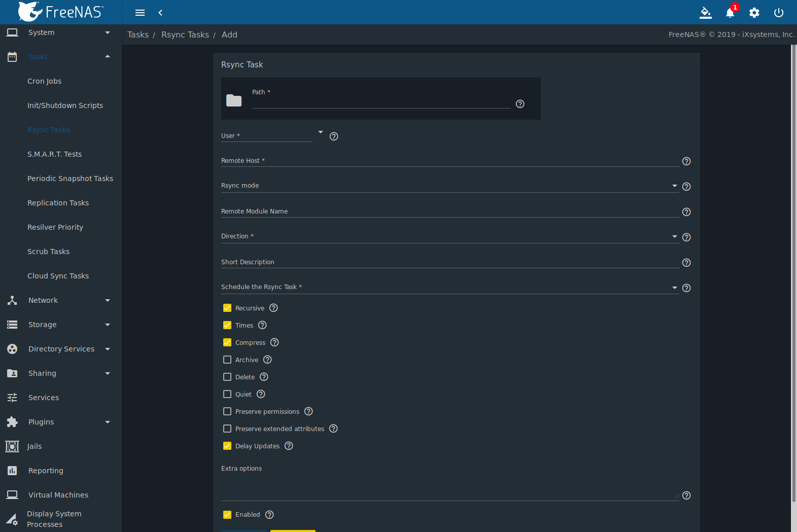Viewport: 797px width, 532px height.
Task: Open the settings gear menu
Action: [754, 13]
